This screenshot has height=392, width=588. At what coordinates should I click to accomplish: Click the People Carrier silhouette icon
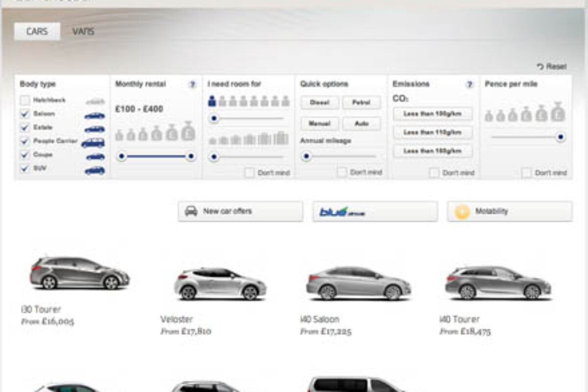click(93, 143)
